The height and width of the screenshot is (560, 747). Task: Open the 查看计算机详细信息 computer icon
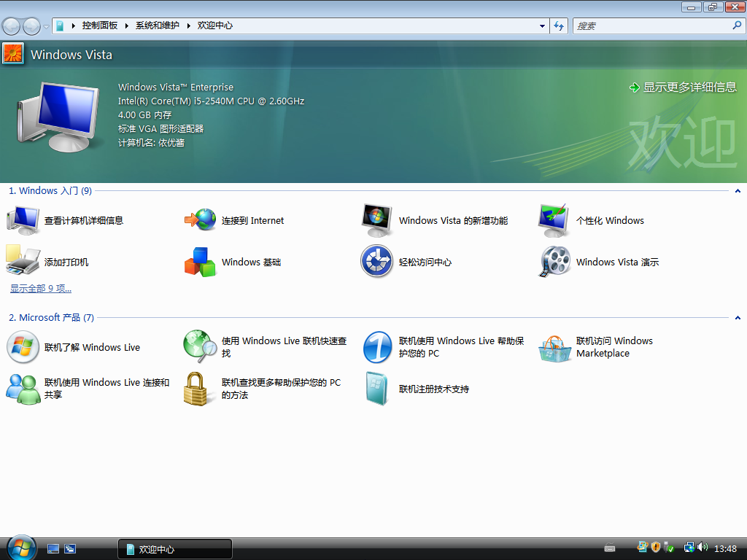[23, 220]
